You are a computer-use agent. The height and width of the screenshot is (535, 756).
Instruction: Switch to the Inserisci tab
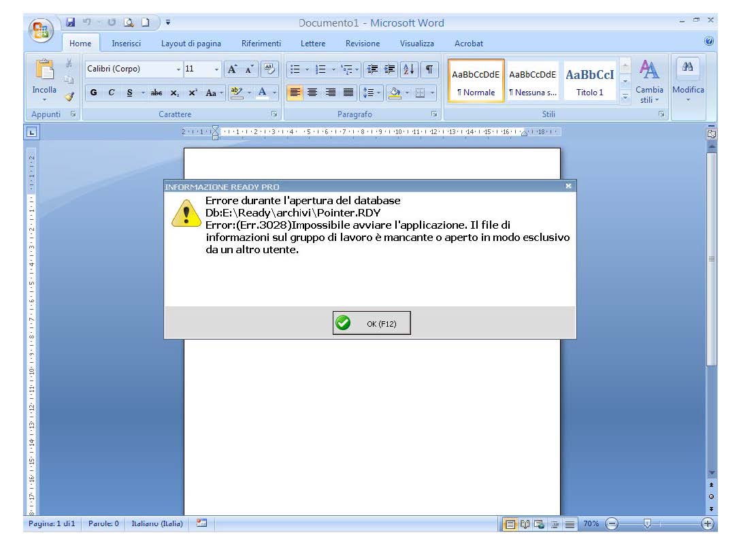tap(127, 44)
